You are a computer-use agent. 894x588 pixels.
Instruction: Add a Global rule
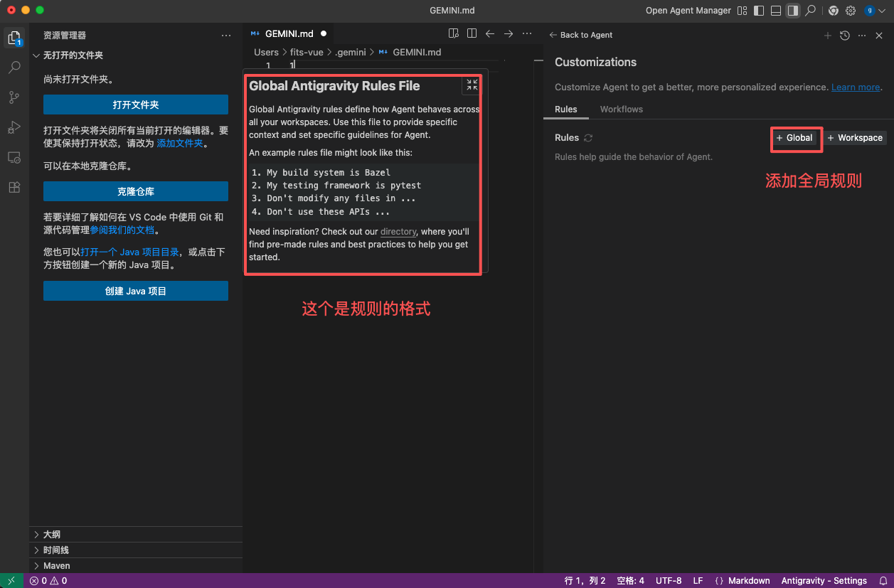795,138
